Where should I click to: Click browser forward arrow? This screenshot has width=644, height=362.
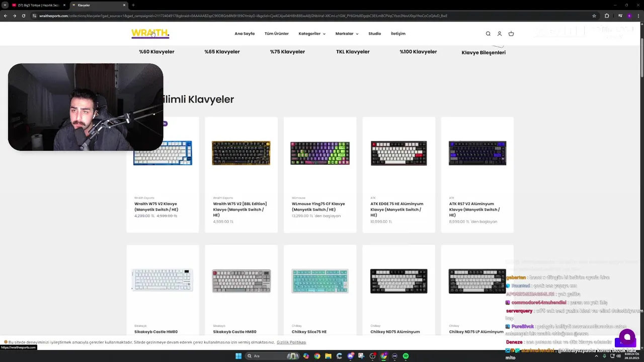15,16
